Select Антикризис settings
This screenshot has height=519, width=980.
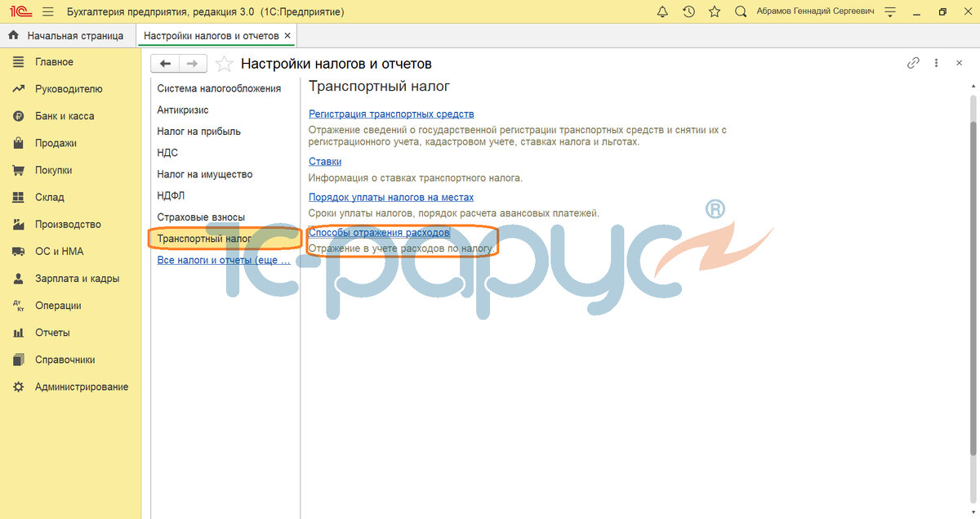click(183, 110)
